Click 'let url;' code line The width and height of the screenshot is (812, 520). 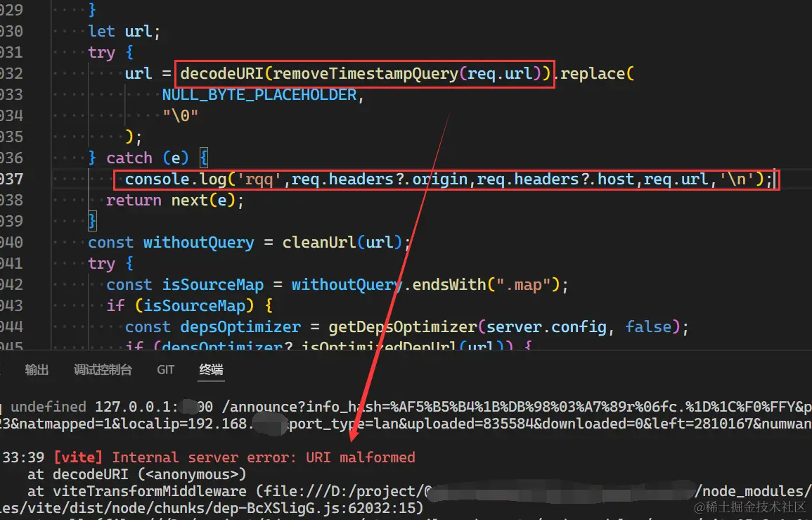(x=124, y=32)
